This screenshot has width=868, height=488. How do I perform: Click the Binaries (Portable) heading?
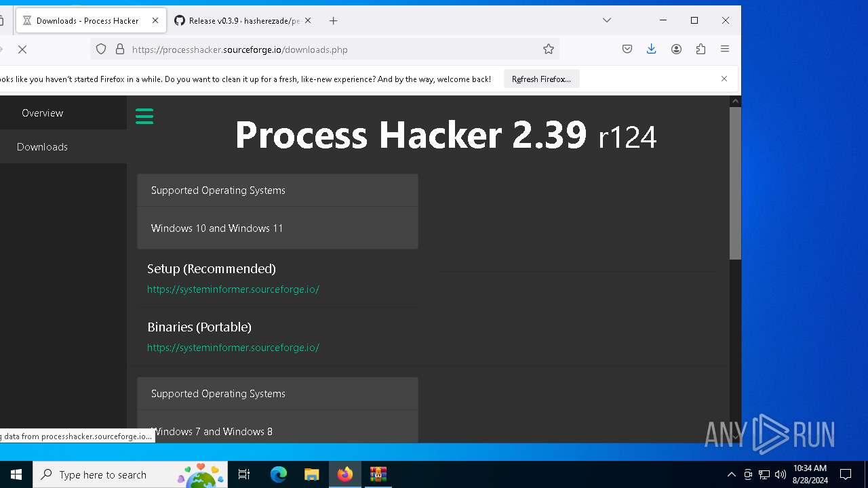[x=199, y=327]
